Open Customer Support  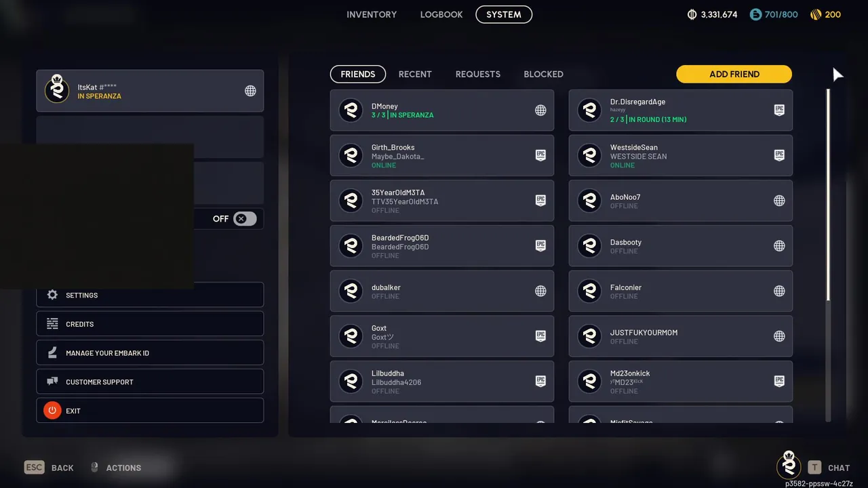(150, 382)
